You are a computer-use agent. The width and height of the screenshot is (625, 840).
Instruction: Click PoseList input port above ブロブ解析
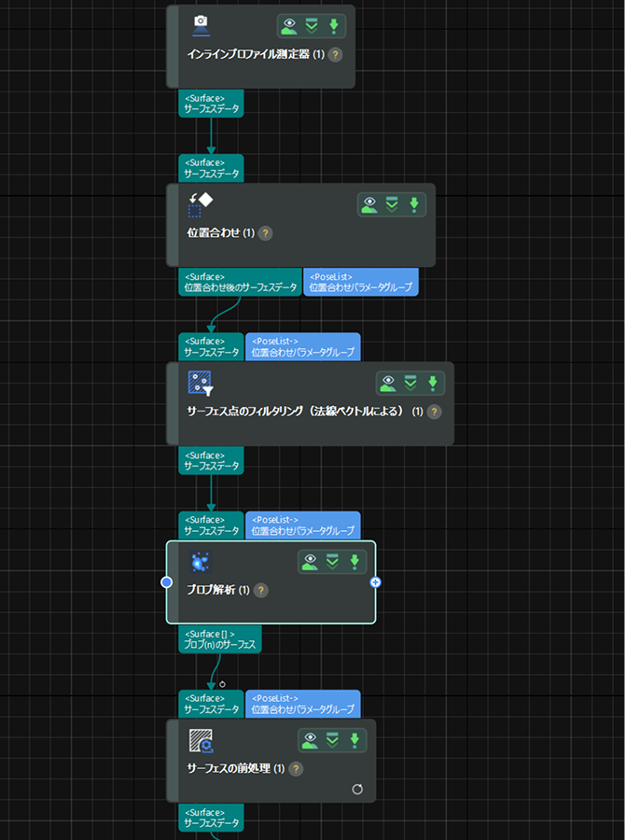pyautogui.click(x=302, y=525)
